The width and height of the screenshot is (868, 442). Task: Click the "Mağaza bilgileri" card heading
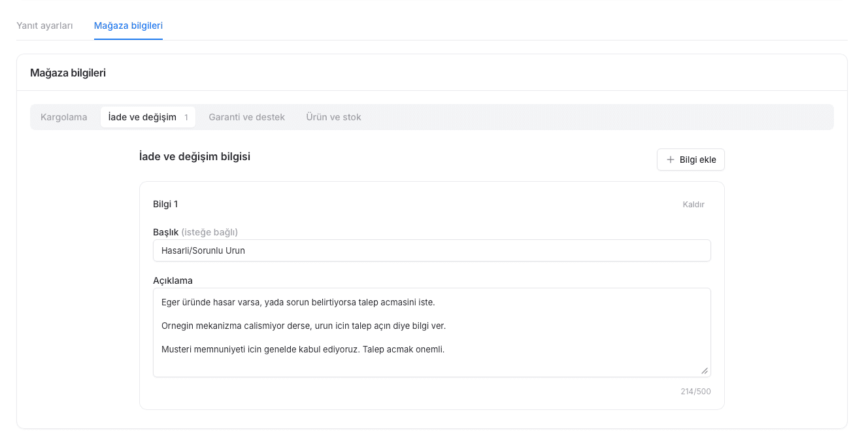tap(68, 73)
